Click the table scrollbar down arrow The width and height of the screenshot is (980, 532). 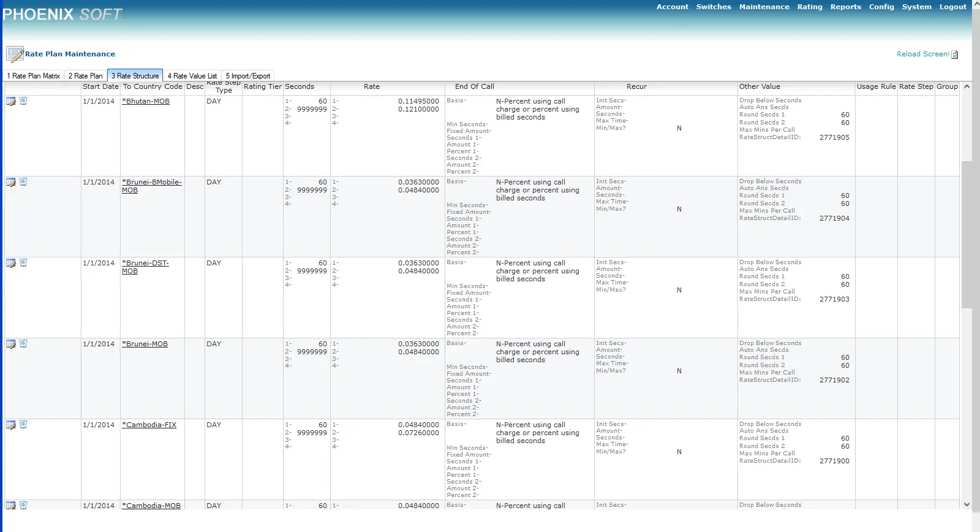pyautogui.click(x=967, y=504)
